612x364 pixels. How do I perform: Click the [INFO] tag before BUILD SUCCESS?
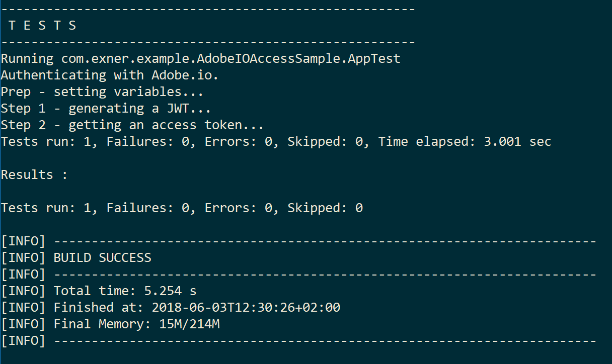point(23,258)
